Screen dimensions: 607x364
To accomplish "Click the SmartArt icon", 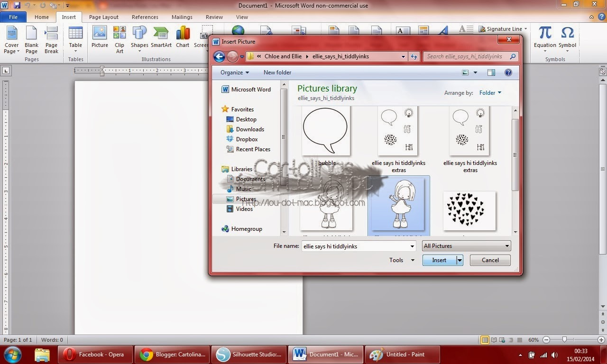I will tap(161, 37).
